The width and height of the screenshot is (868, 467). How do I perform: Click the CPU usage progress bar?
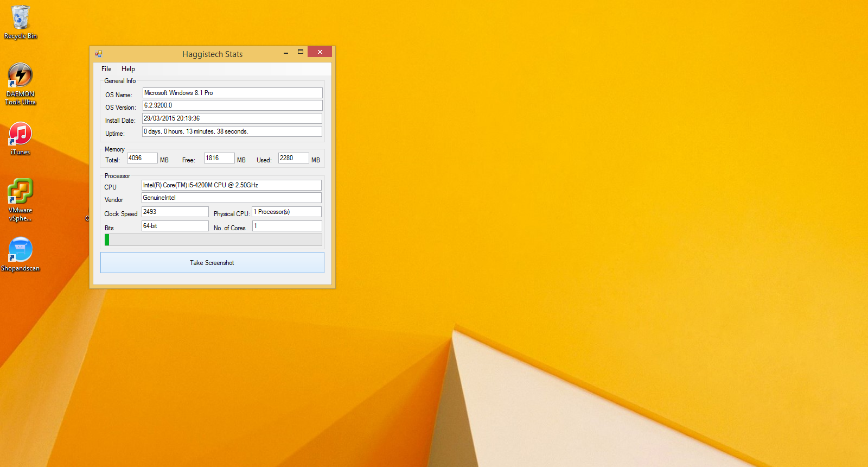213,240
